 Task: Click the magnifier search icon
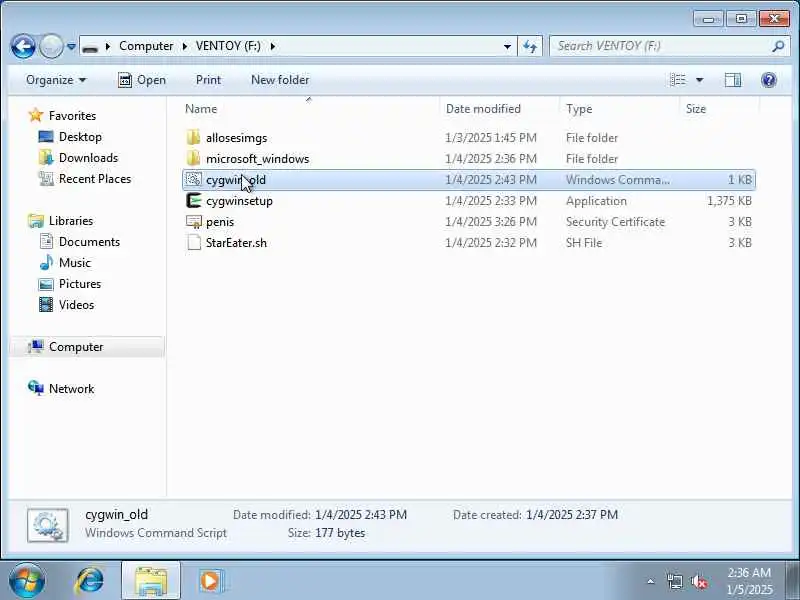tap(778, 46)
